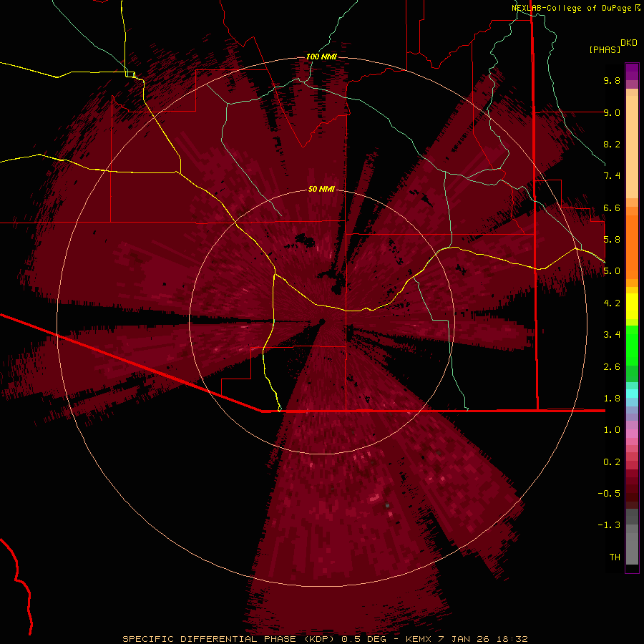
Task: Click the bright green segment of color bar
Action: coord(632,345)
